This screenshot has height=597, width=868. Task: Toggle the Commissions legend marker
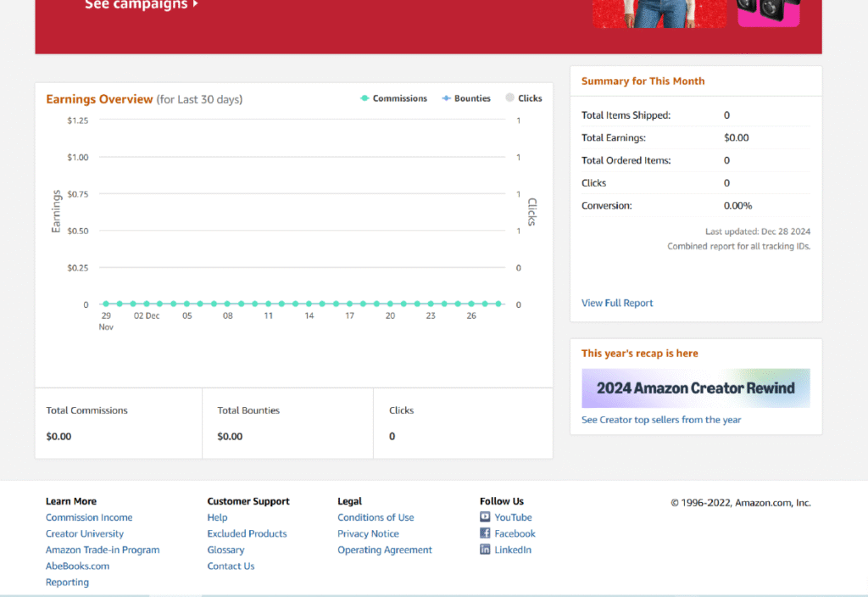pos(364,98)
